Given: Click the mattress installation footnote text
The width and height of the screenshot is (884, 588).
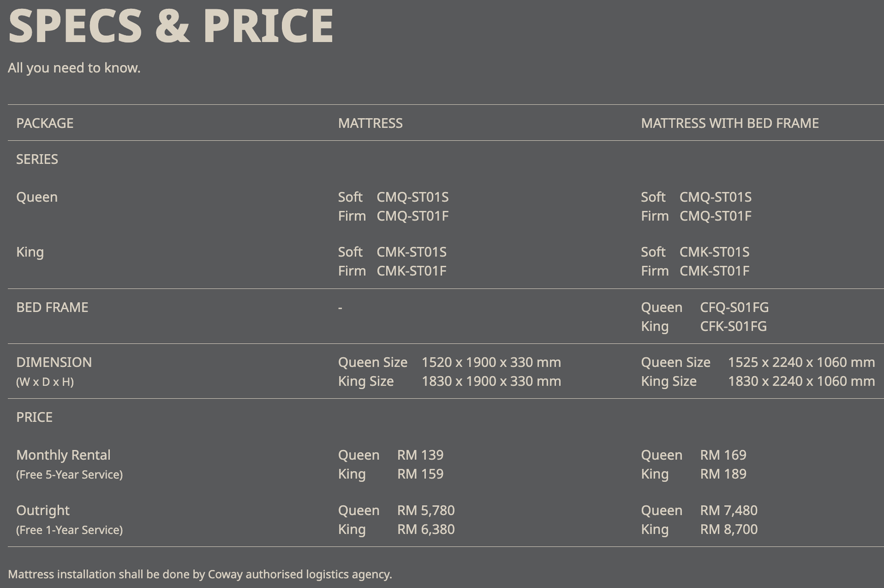Looking at the screenshot, I should [x=199, y=574].
